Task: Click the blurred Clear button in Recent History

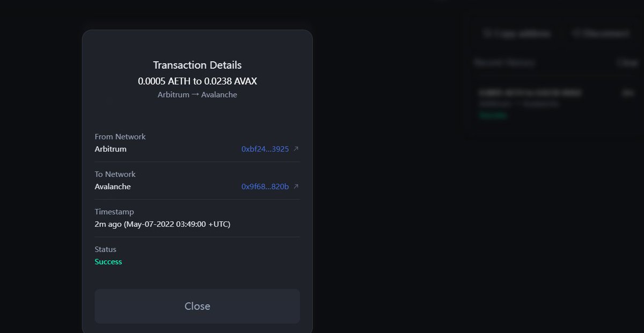Action: 627,63
